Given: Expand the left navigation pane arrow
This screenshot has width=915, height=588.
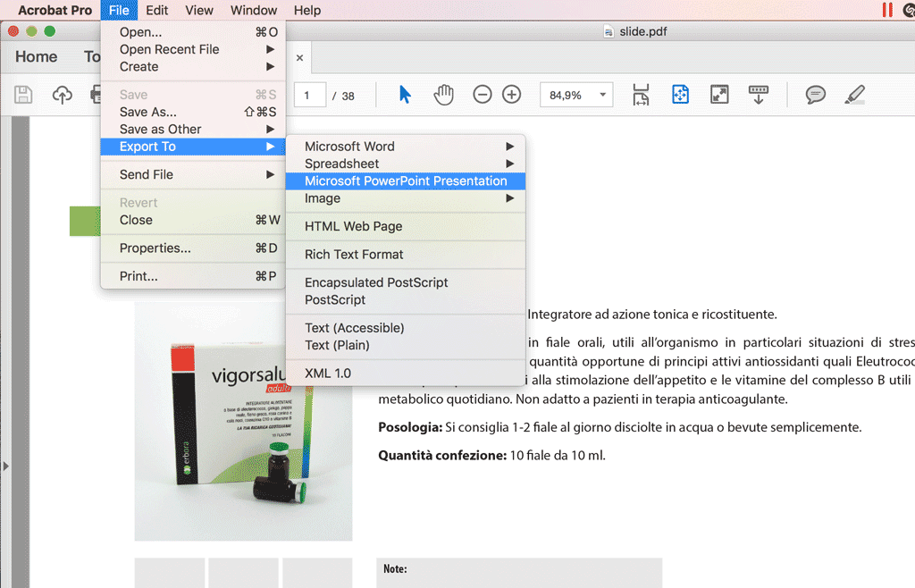Looking at the screenshot, I should 6,466.
